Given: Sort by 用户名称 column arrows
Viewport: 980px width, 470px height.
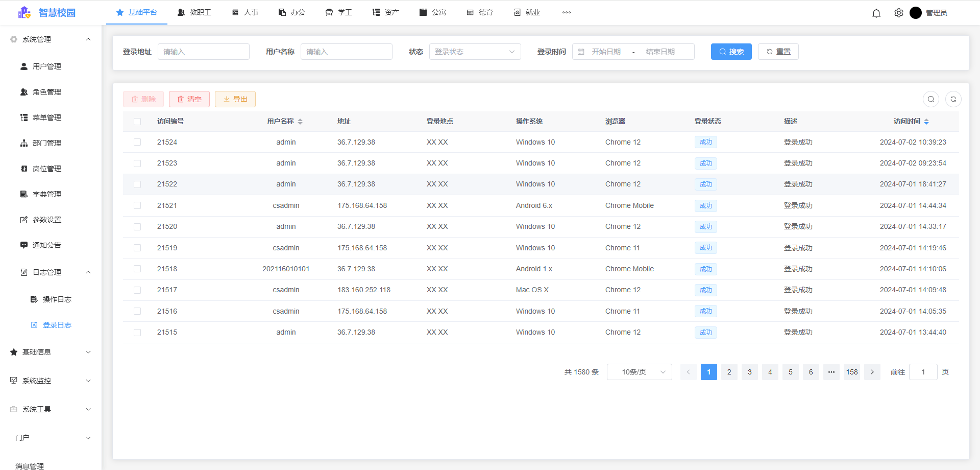Looking at the screenshot, I should [300, 122].
